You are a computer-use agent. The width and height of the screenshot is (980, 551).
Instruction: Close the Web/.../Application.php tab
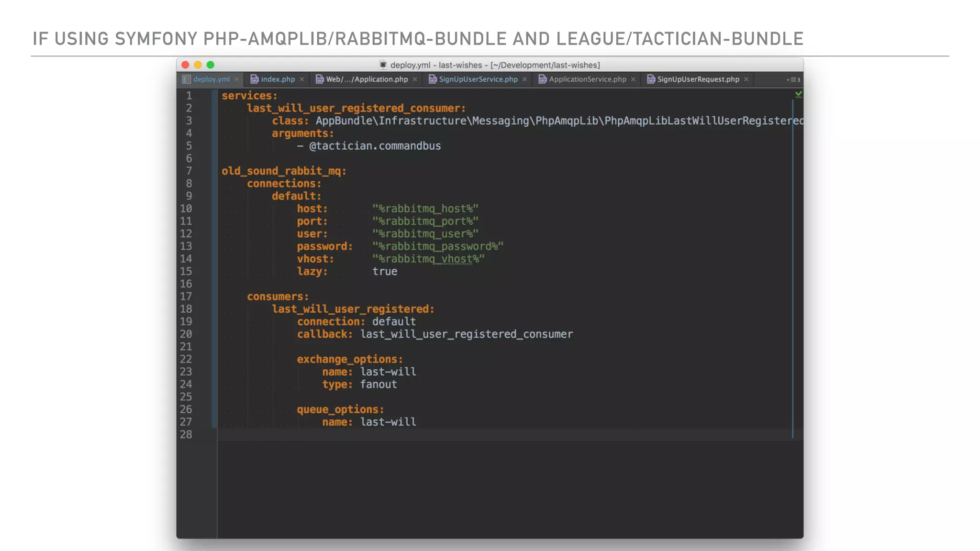click(x=415, y=79)
